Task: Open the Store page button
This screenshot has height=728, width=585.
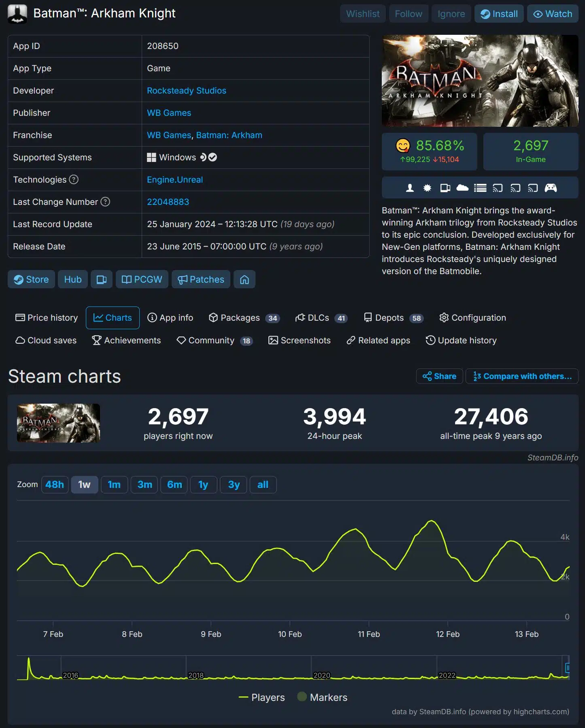Action: tap(31, 279)
